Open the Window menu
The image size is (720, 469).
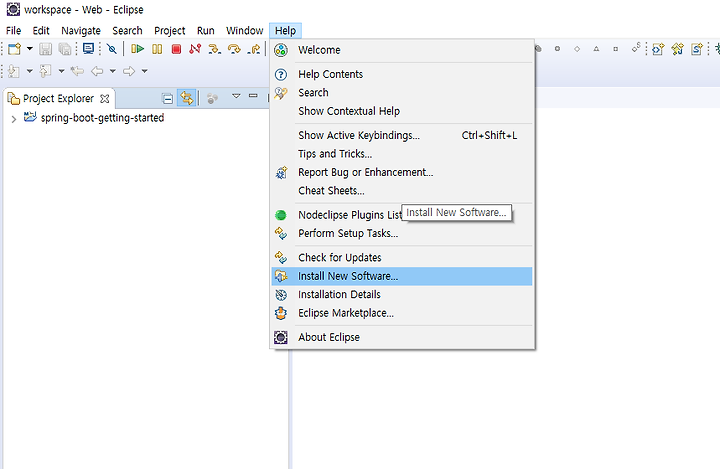[244, 30]
